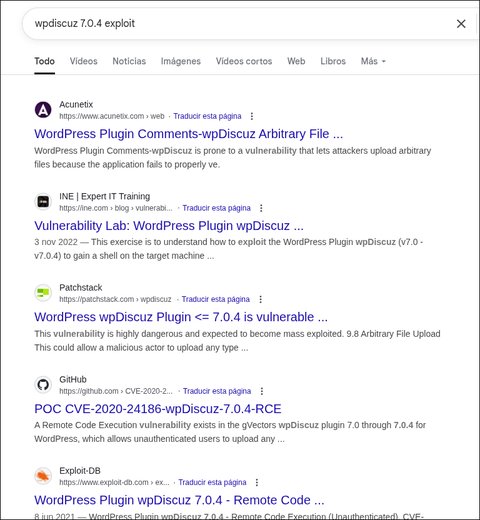The width and height of the screenshot is (480, 520).
Task: Switch to the Imágenes tab
Action: click(181, 61)
